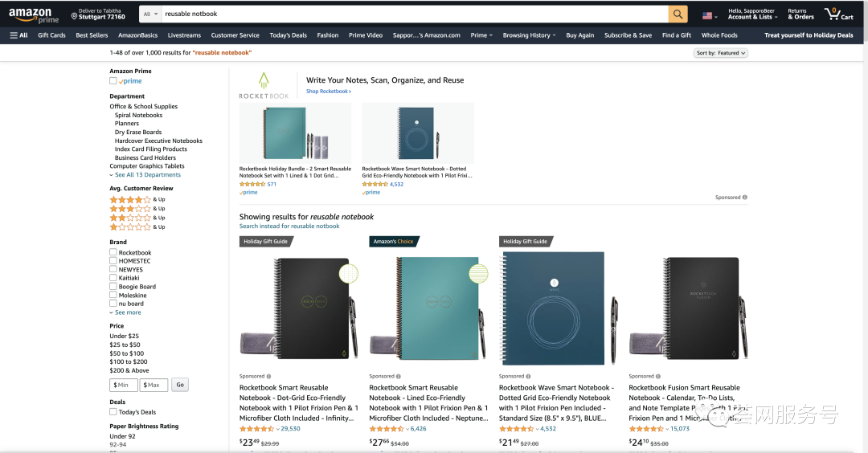This screenshot has height=453, width=868.
Task: Tick the Today's Deals checkbox
Action: click(x=113, y=412)
